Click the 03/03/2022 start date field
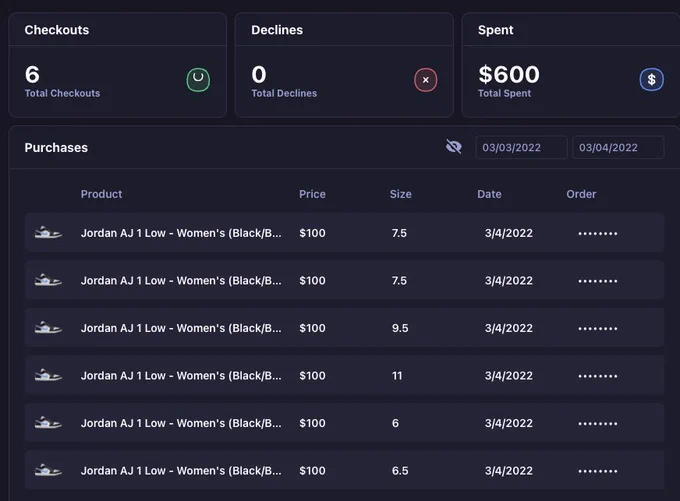 (521, 147)
